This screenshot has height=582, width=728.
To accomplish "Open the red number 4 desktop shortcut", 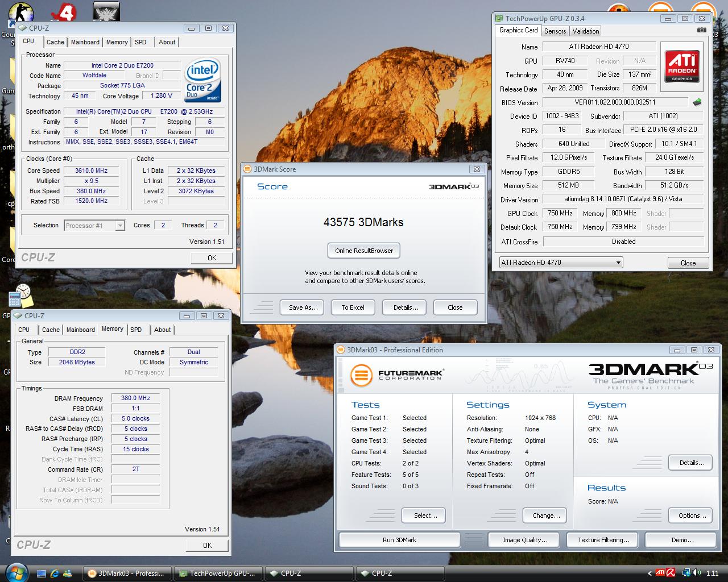I will click(x=63, y=13).
